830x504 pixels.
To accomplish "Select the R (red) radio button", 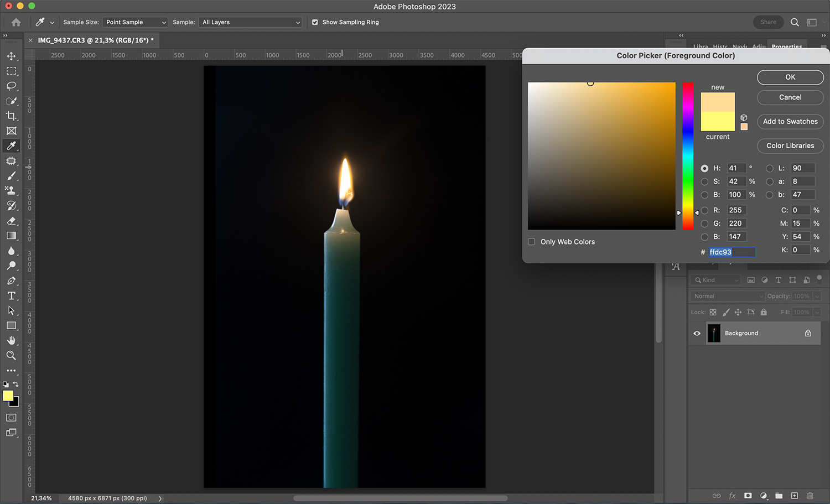I will coord(704,210).
